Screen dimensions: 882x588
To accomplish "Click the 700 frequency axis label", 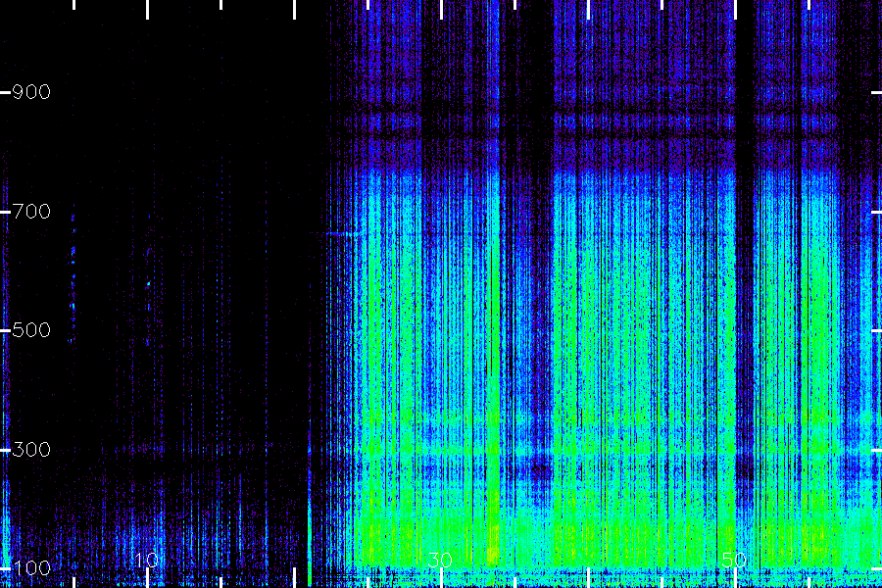I will [31, 212].
